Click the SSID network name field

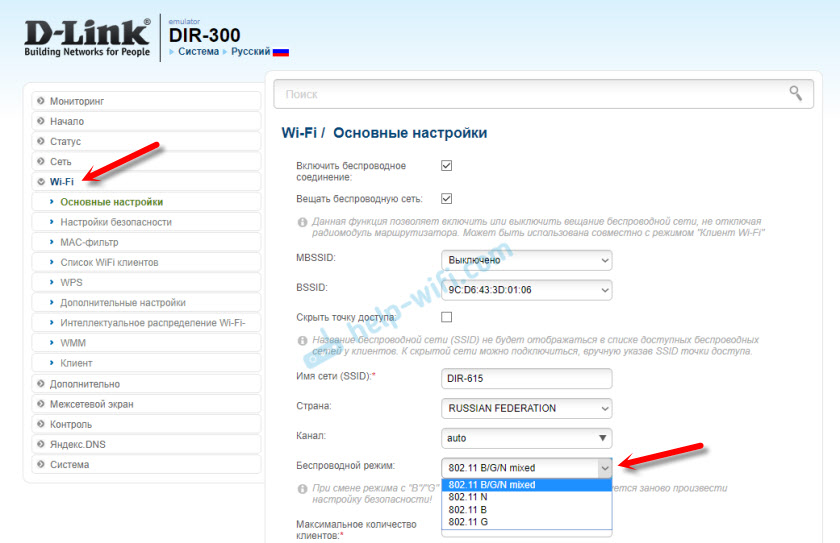[526, 379]
